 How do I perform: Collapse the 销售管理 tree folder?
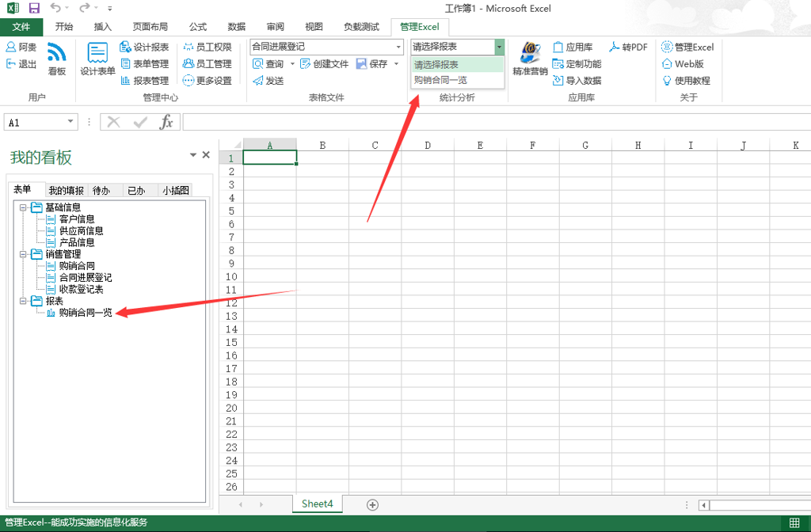(x=23, y=254)
